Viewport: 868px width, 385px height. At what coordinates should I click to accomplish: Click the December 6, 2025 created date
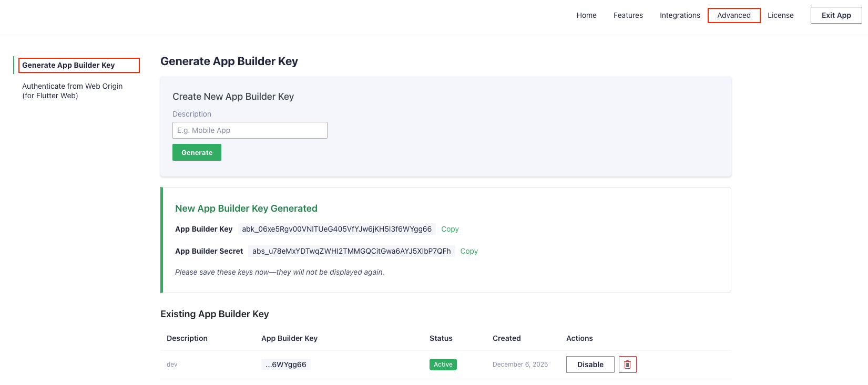520,365
